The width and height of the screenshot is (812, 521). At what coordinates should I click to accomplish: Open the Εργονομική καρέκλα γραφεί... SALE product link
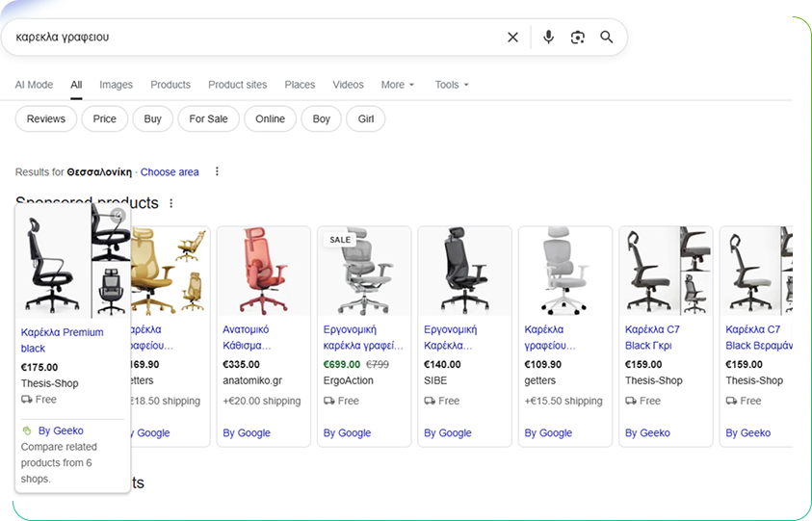[x=363, y=337]
